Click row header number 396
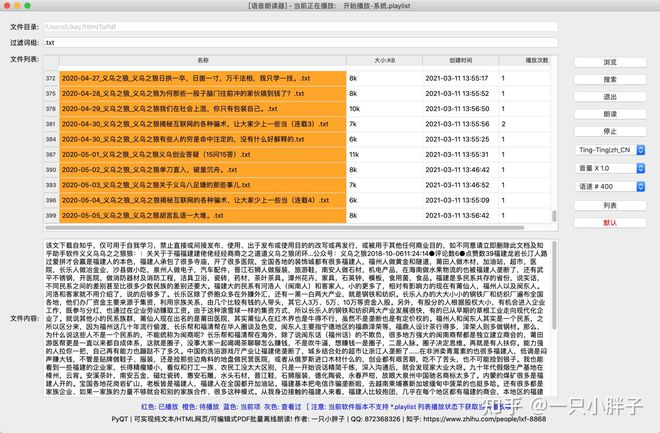The height and width of the screenshot is (433, 660). pyautogui.click(x=51, y=200)
